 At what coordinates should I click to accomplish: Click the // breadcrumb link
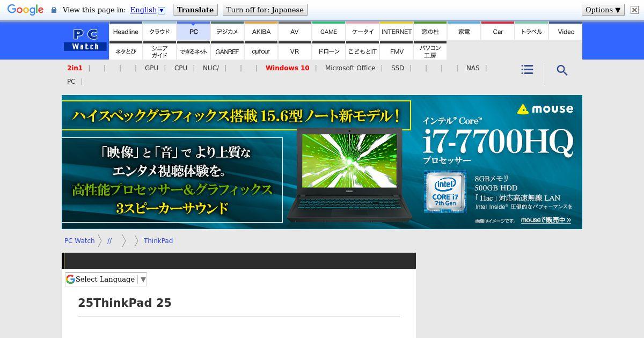tap(109, 241)
